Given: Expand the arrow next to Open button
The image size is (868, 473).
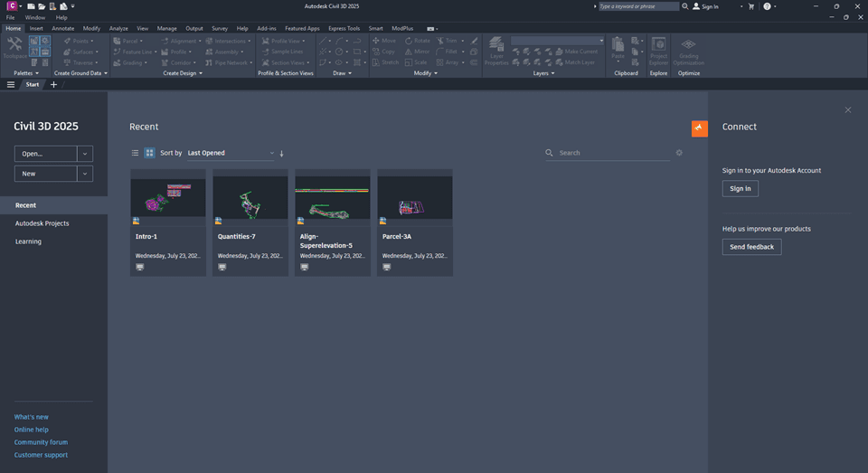Looking at the screenshot, I should 85,154.
